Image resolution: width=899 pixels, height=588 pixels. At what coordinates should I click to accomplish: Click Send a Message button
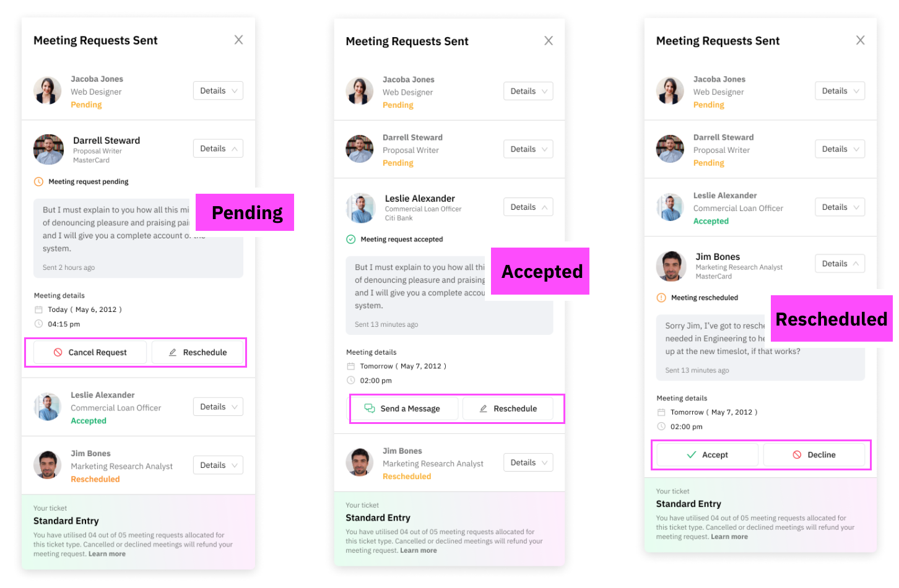pos(402,409)
